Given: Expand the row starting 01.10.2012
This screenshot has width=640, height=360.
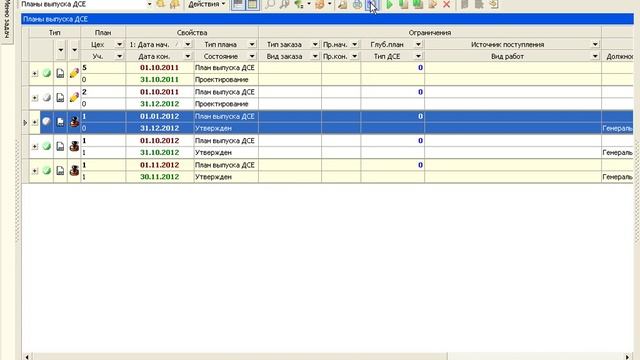Looking at the screenshot, I should [35, 147].
